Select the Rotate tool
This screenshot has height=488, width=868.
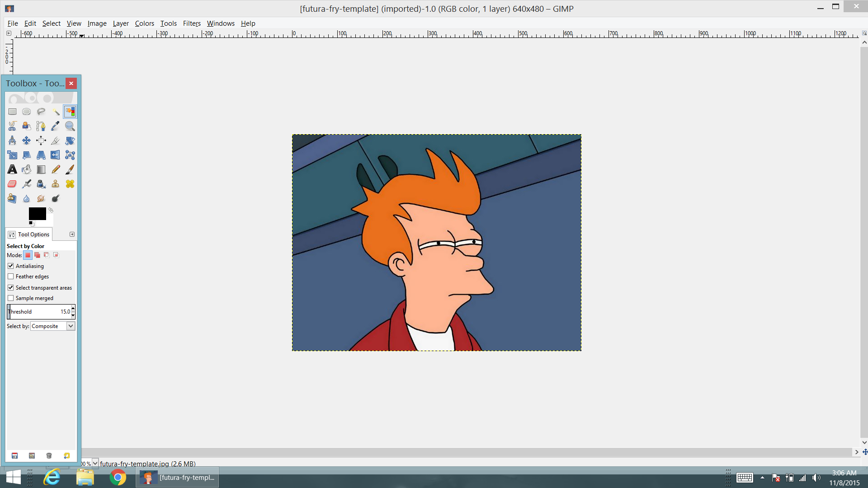click(x=70, y=141)
